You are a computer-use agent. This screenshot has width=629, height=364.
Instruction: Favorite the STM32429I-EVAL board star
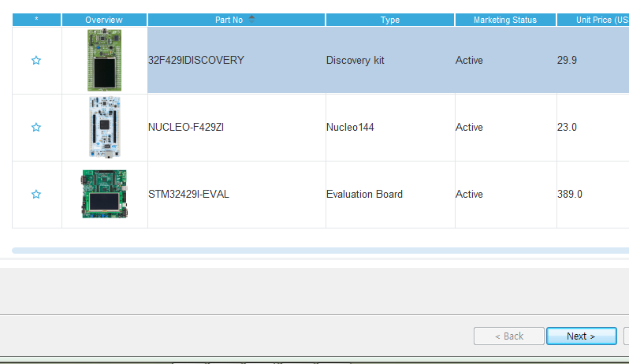click(x=36, y=194)
